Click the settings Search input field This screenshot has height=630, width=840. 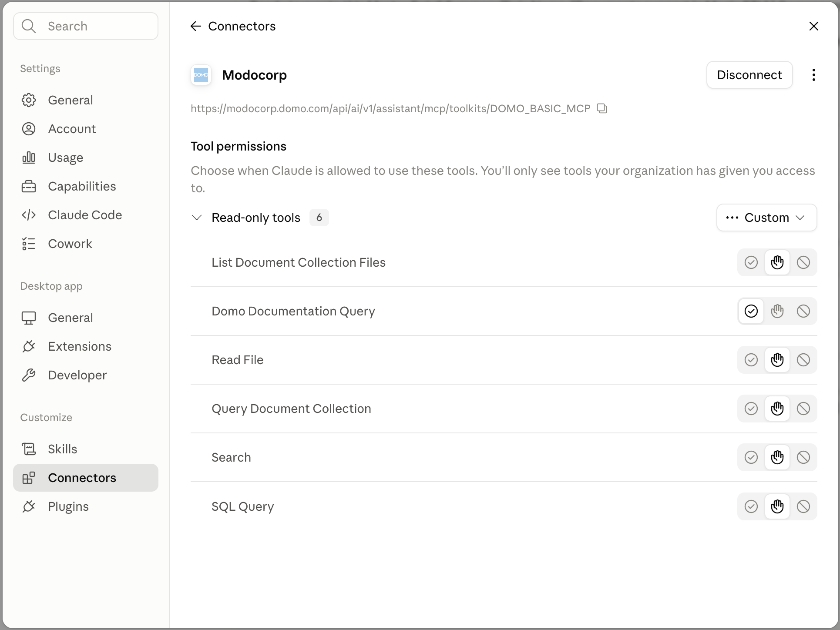click(x=86, y=26)
